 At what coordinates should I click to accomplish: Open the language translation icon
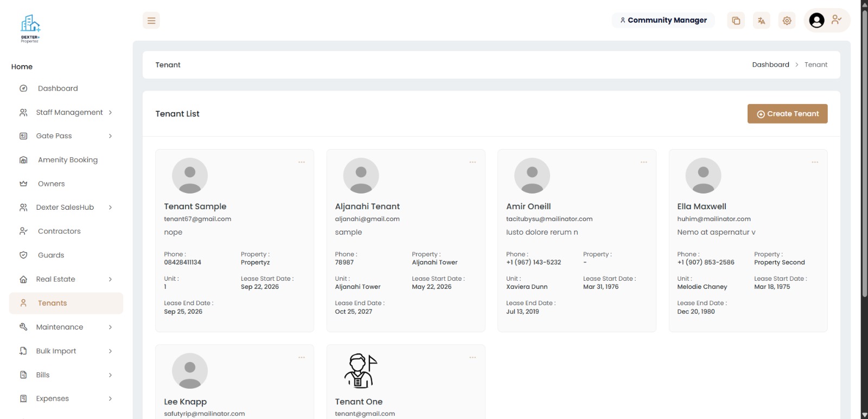coord(762,21)
